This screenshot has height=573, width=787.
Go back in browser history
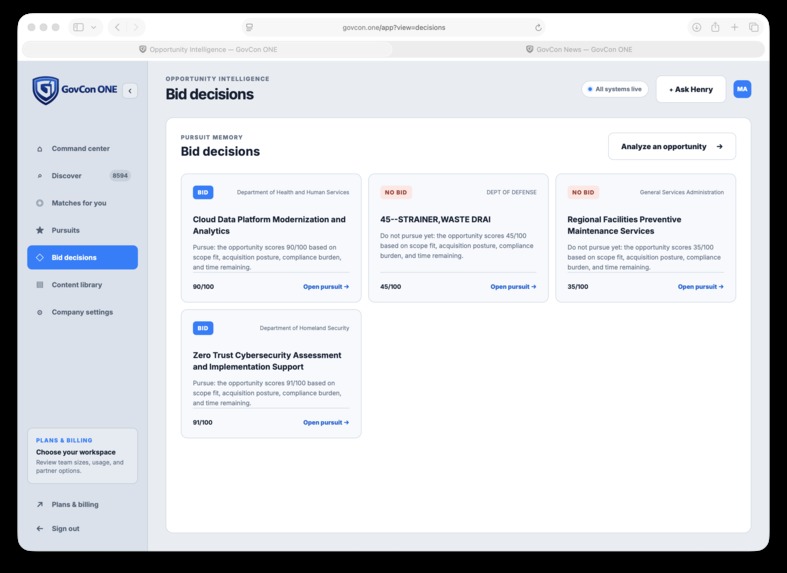[117, 27]
